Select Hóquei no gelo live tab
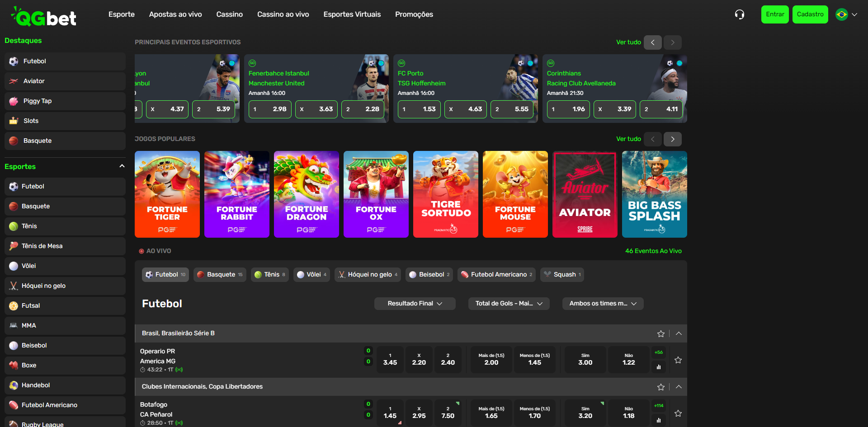 368,275
